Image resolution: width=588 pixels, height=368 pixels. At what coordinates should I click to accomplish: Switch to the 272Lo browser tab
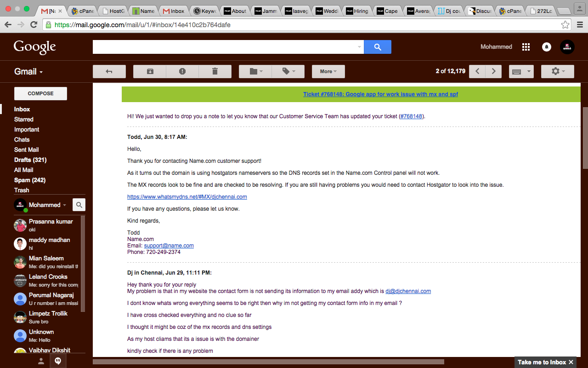[x=540, y=11]
